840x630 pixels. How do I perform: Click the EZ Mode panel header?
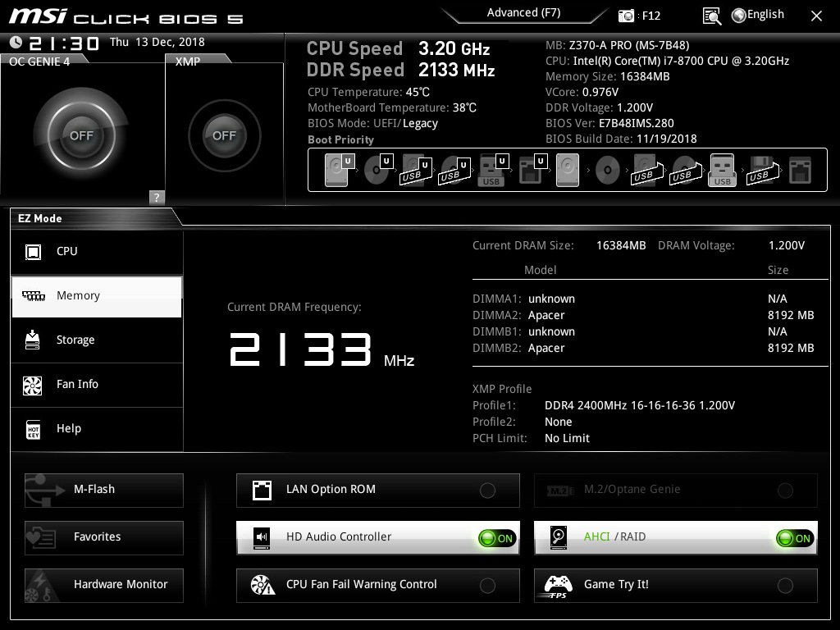[39, 218]
